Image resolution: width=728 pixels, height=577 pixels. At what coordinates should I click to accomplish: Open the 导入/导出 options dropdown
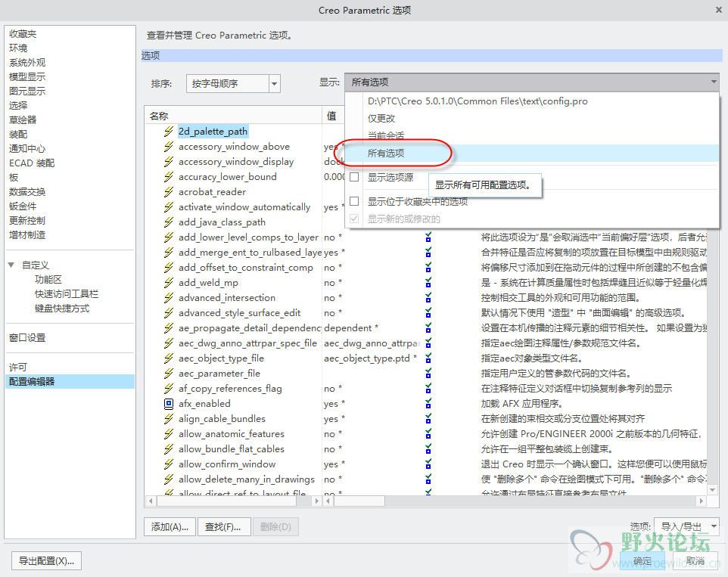(686, 526)
